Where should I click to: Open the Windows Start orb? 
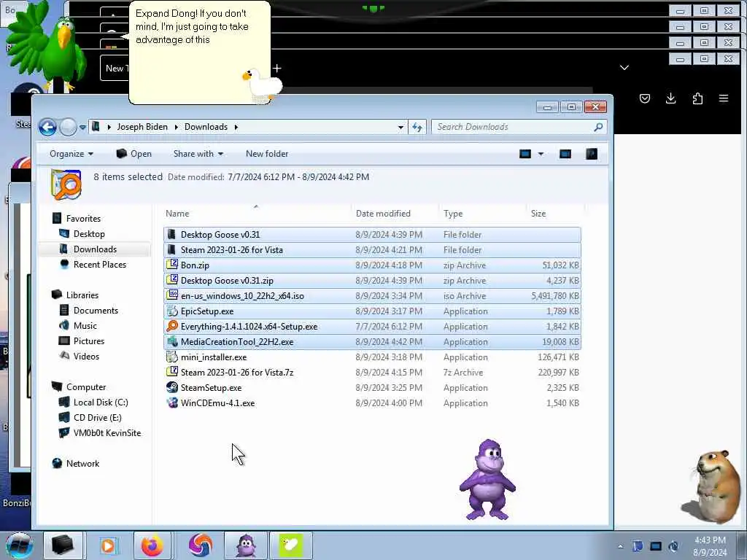(x=20, y=545)
